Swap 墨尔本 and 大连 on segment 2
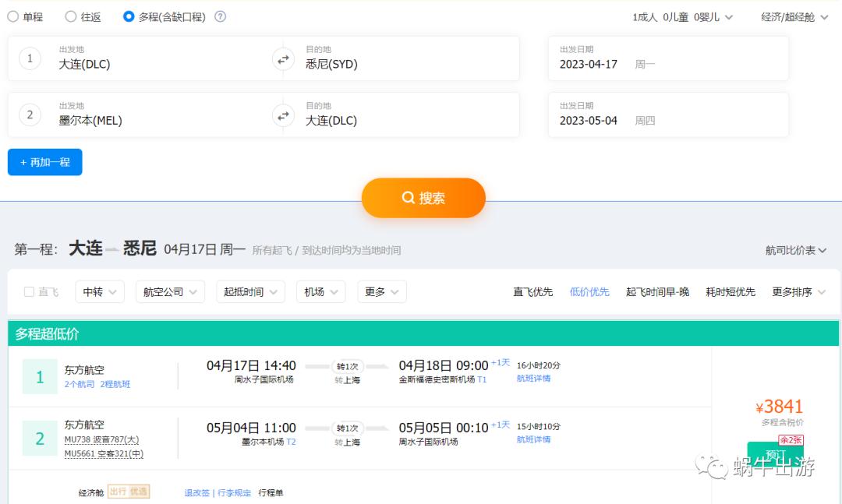Image resolution: width=842 pixels, height=504 pixels. [x=283, y=115]
